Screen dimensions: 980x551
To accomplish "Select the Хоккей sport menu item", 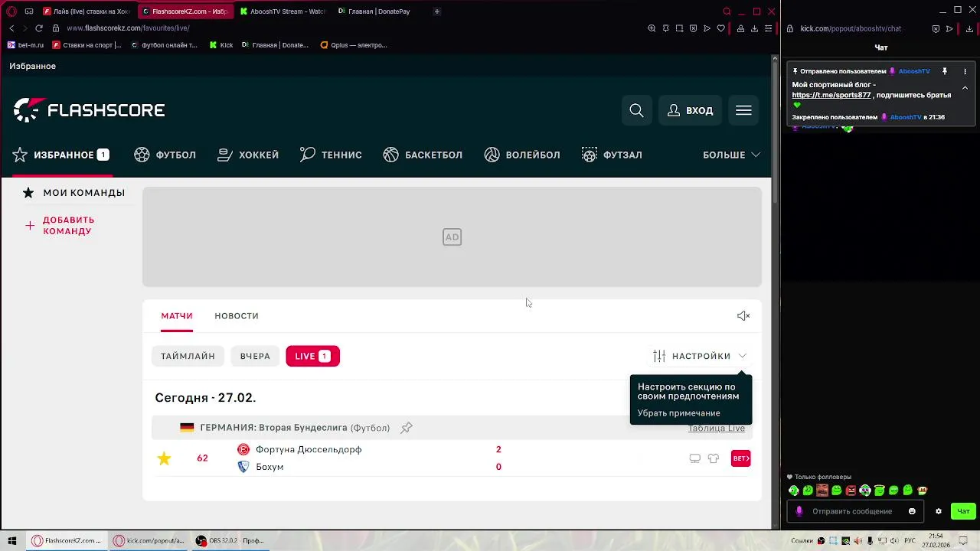I will pos(248,155).
